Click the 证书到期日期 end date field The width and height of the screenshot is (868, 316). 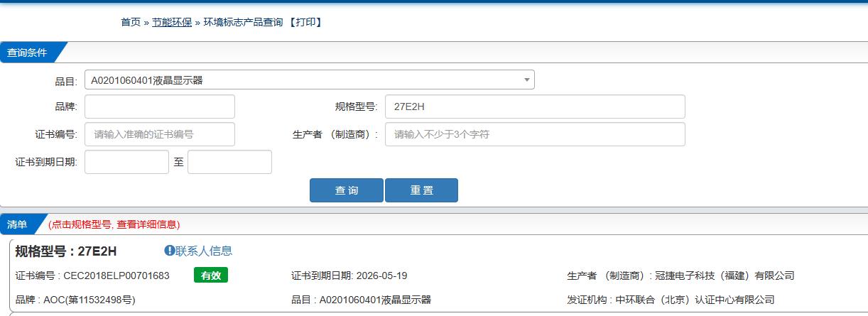tap(229, 162)
